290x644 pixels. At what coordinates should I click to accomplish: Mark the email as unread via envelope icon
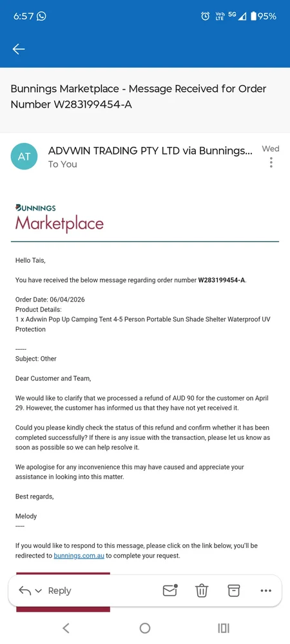[x=170, y=591]
